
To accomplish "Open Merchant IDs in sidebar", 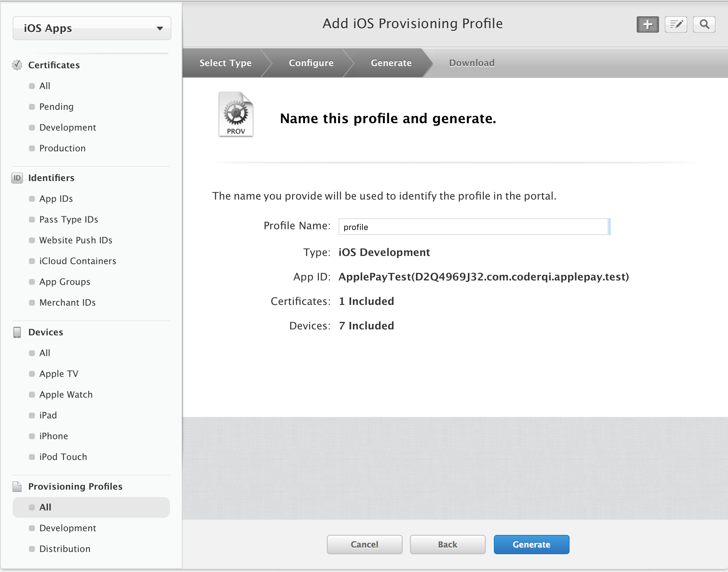I will [x=68, y=302].
